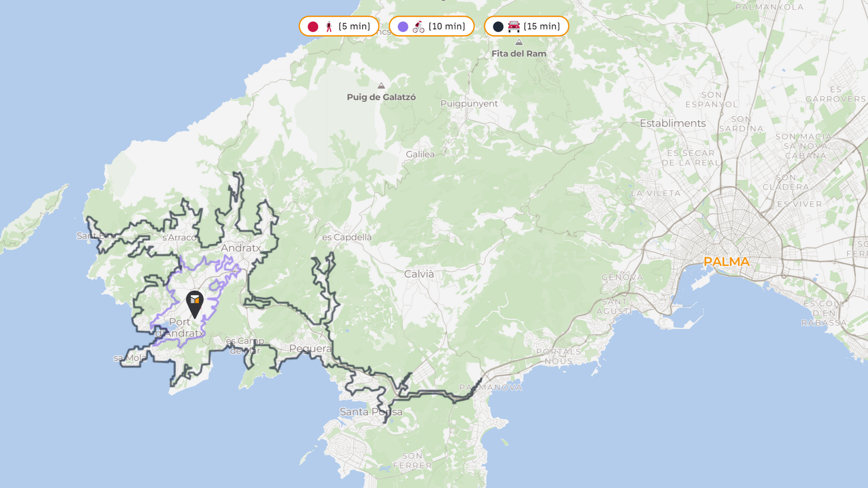This screenshot has height=488, width=868.
Task: Click the Peguera town label
Action: tap(310, 348)
